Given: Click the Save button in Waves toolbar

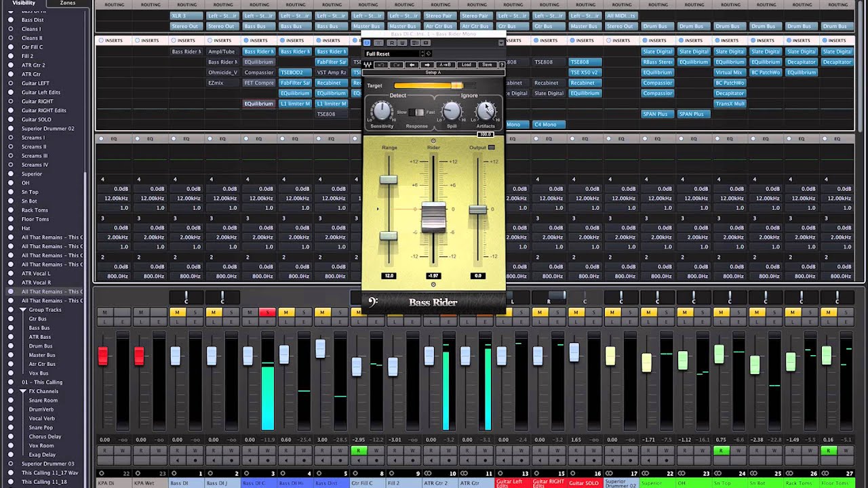Looking at the screenshot, I should click(488, 65).
